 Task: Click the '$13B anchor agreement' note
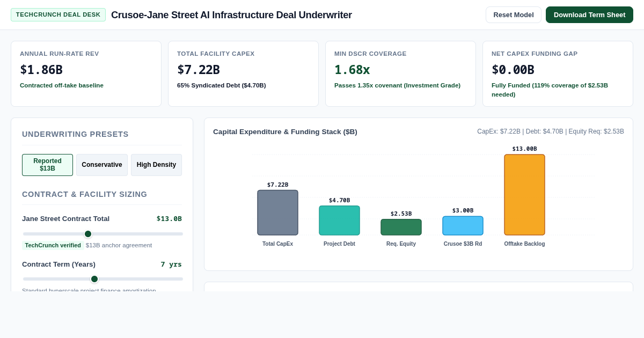(119, 245)
